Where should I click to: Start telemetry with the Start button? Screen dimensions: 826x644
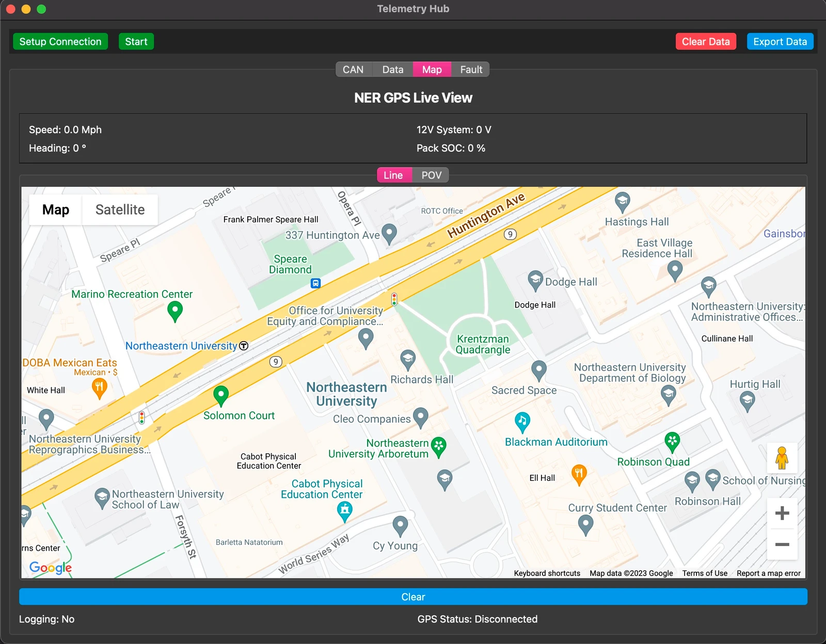136,42
